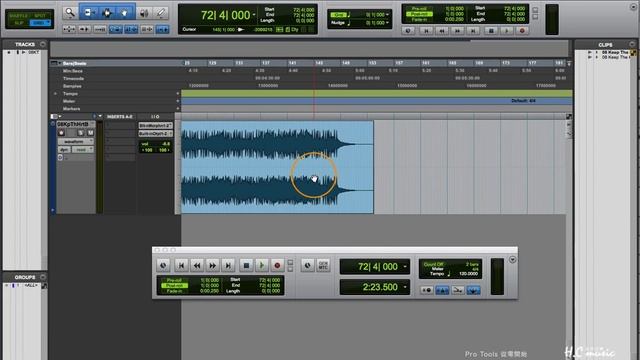Open the track view selector showing waveform
This screenshot has height=360, width=640.
tap(76, 141)
